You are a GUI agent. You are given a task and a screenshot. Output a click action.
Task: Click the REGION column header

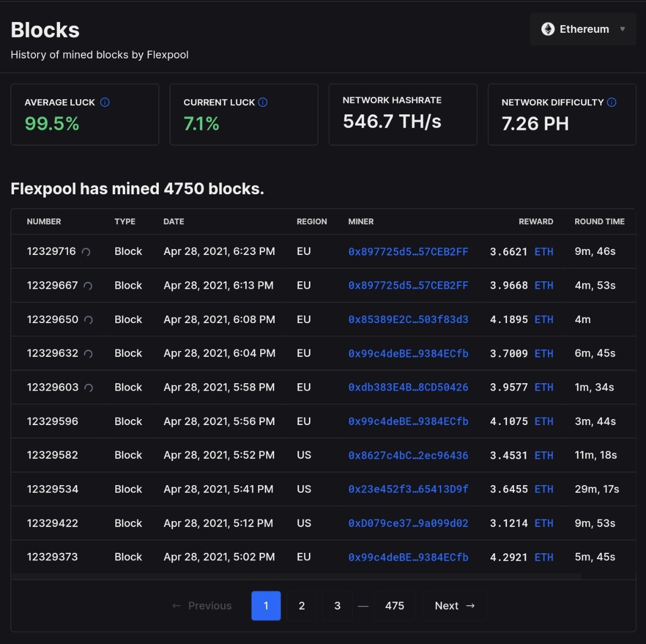point(312,222)
